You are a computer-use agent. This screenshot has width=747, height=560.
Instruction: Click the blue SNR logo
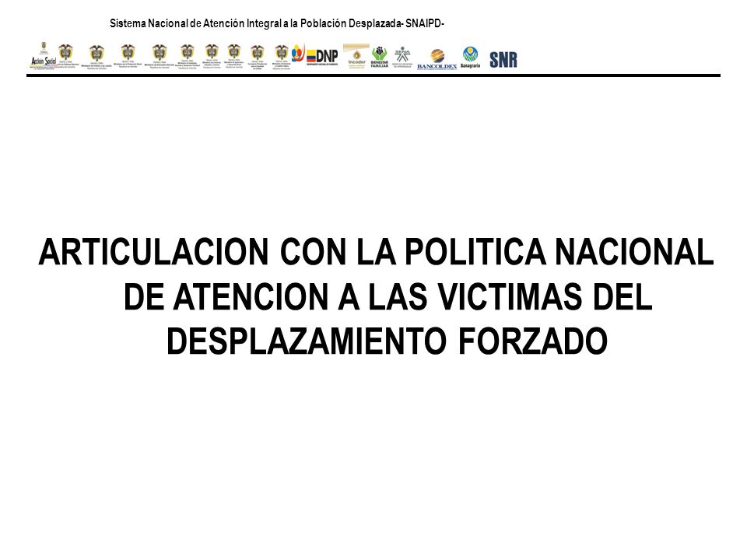[x=503, y=60]
